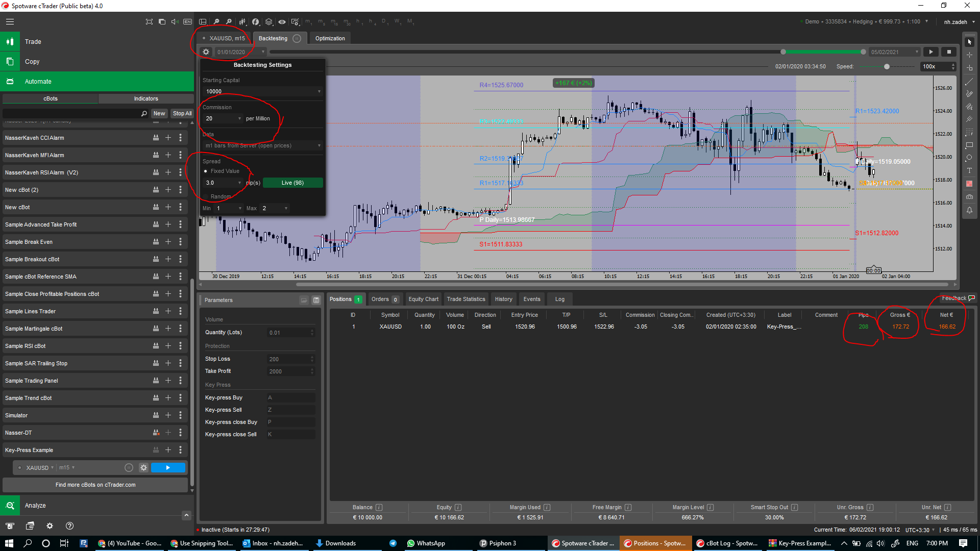
Task: Open the hamburger main menu
Action: [10, 22]
